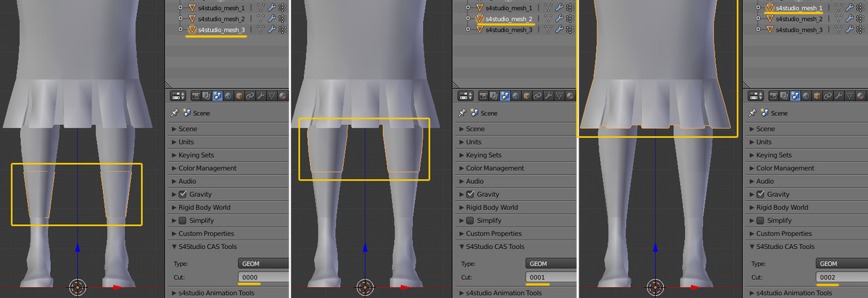Viewport: 868px width, 298px height.
Task: Enable Simplify checkbox in middle panel
Action: [470, 220]
